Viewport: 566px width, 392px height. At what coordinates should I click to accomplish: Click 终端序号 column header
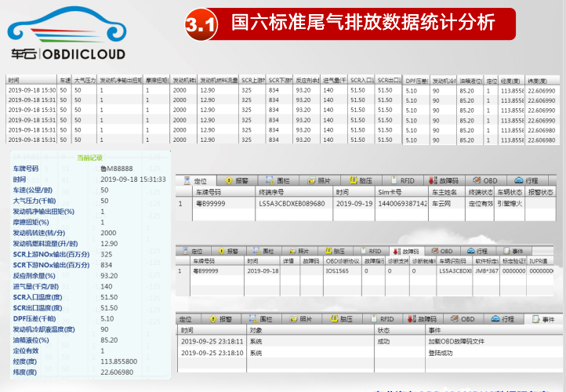click(294, 192)
